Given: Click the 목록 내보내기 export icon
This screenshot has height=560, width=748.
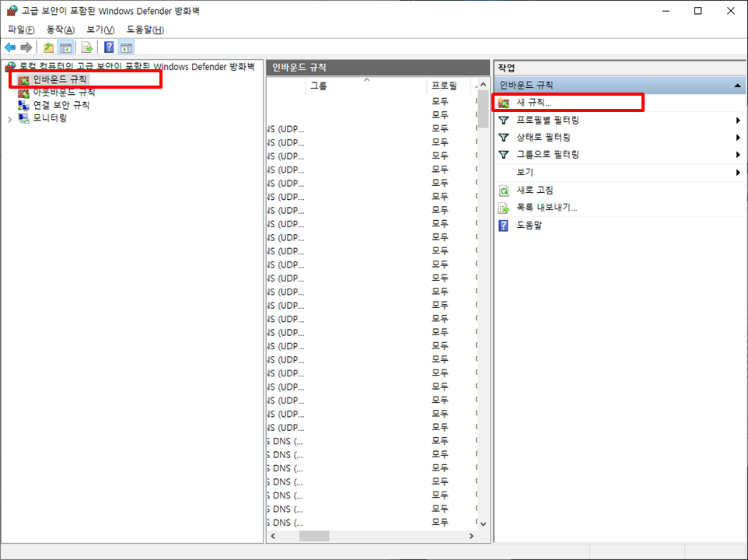Looking at the screenshot, I should pyautogui.click(x=504, y=208).
